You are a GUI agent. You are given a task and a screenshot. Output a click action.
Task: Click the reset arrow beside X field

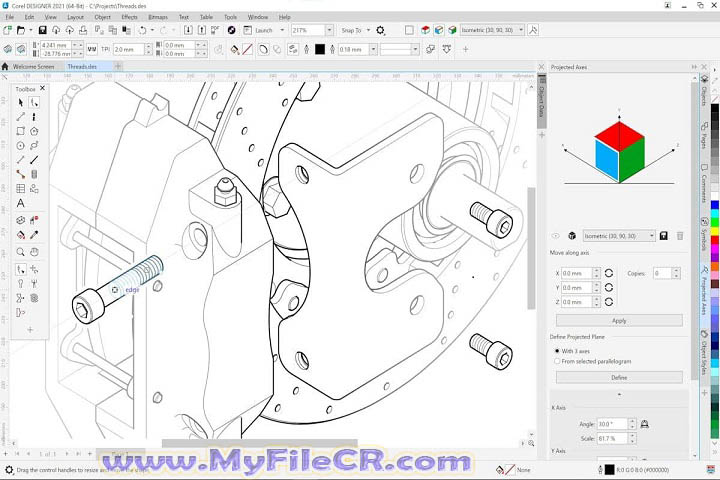pyautogui.click(x=609, y=273)
